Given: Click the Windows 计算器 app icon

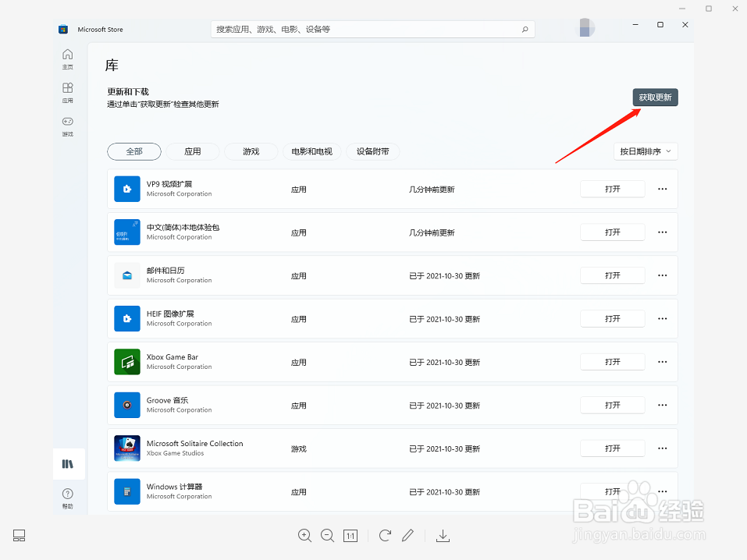Looking at the screenshot, I should pyautogui.click(x=127, y=491).
